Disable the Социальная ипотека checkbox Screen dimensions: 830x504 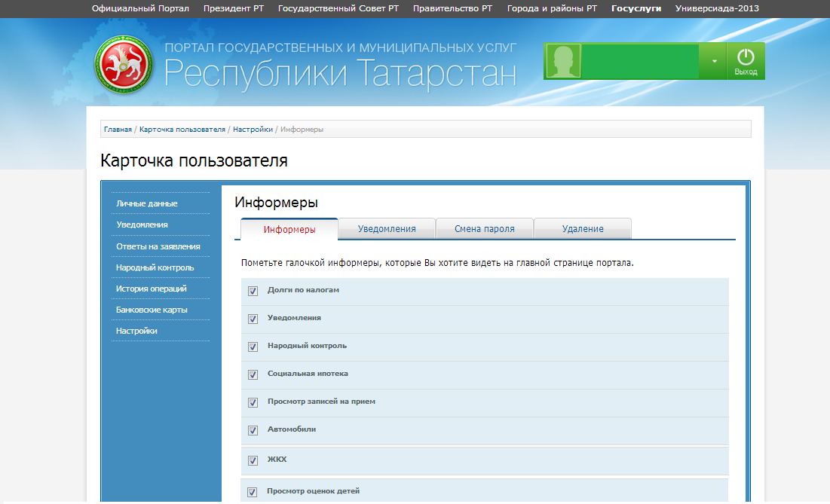click(x=253, y=374)
